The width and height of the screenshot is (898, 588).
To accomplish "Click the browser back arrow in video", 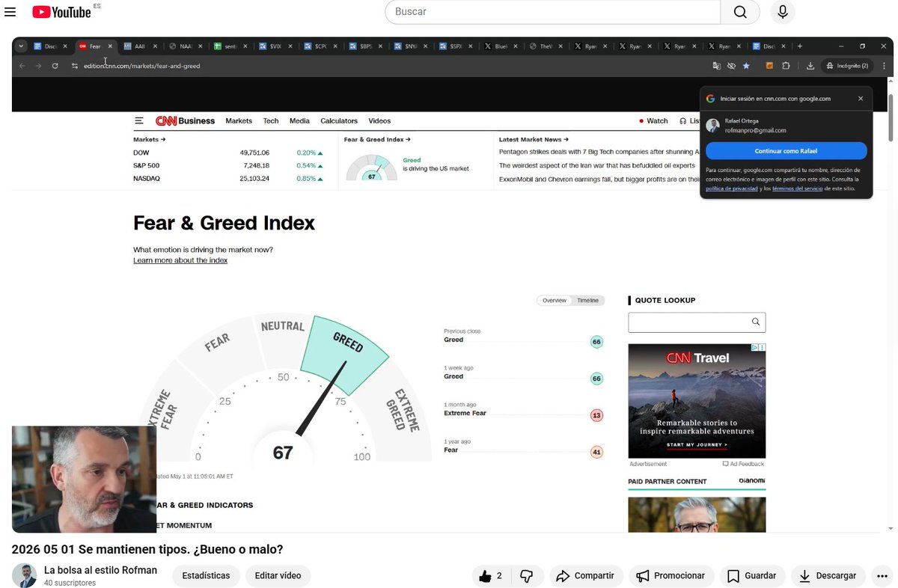I will click(x=22, y=66).
